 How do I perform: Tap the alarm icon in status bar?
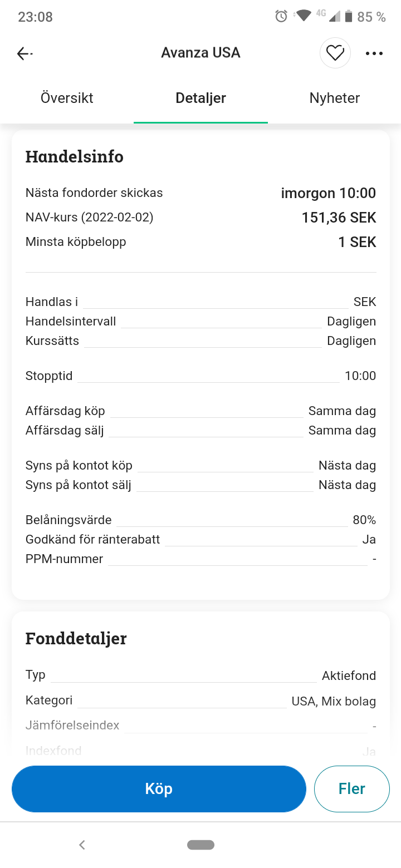pyautogui.click(x=281, y=17)
